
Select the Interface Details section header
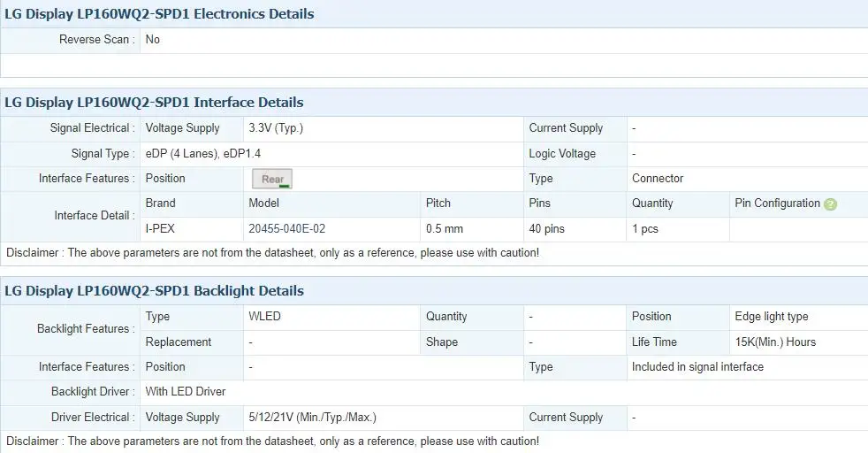[154, 103]
